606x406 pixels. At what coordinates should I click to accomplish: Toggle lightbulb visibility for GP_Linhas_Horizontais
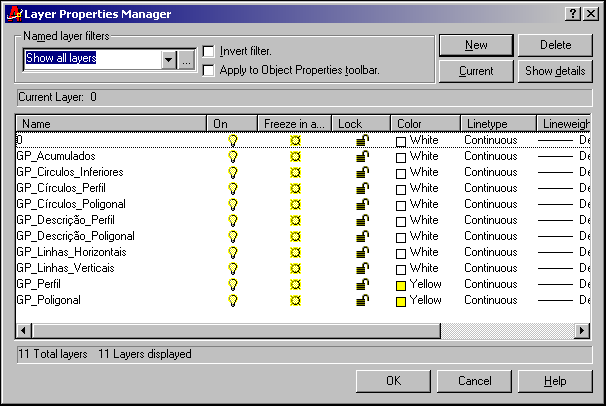(x=234, y=253)
